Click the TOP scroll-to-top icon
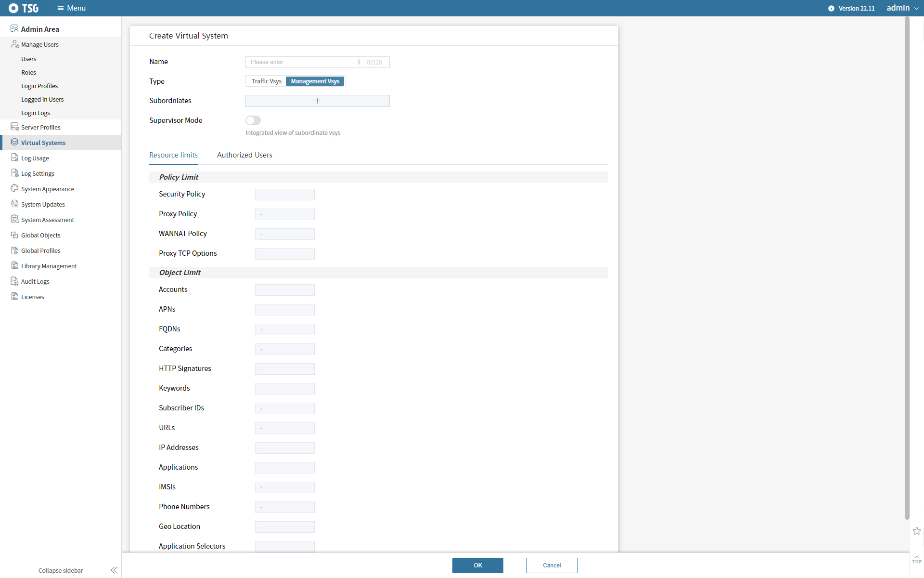Viewport: 924px width, 578px height. [x=917, y=560]
